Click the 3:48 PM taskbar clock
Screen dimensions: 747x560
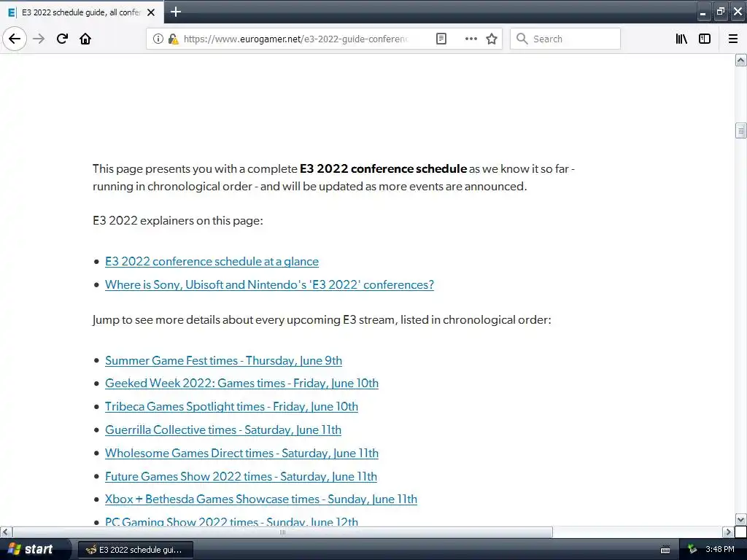[719, 550]
